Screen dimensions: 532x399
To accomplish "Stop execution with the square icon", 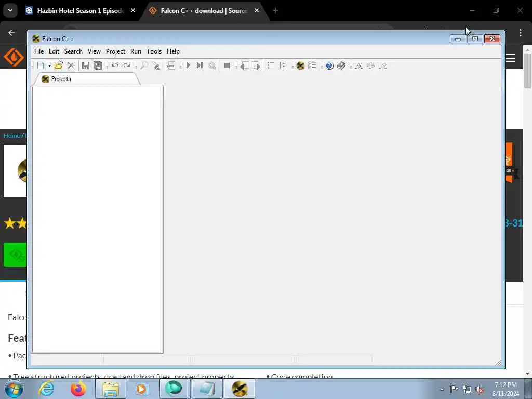I will [227, 65].
